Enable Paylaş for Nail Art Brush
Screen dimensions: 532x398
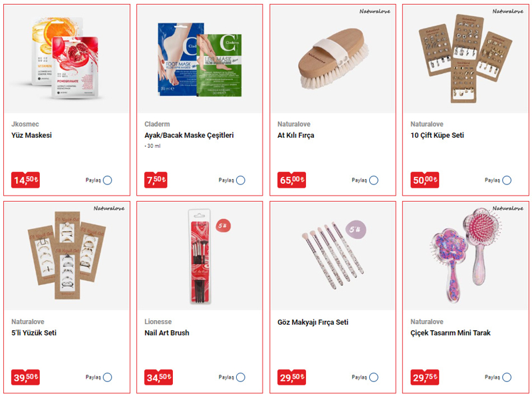pyautogui.click(x=241, y=377)
